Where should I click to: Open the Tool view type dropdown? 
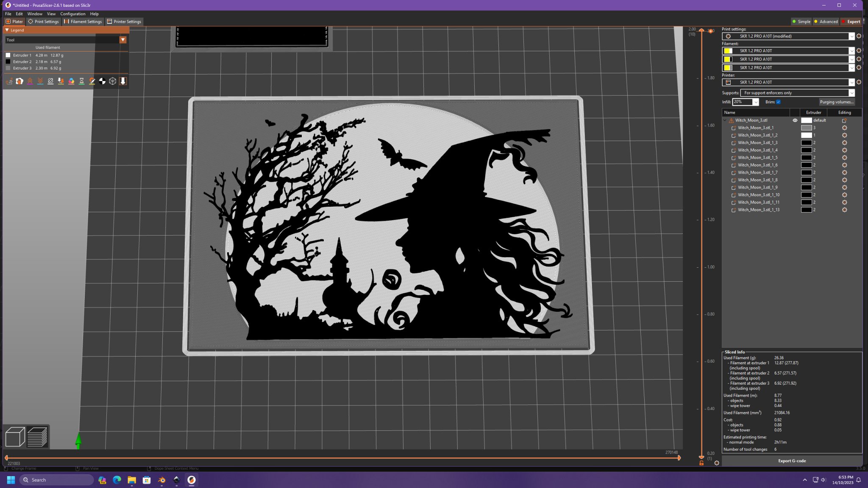pyautogui.click(x=123, y=40)
